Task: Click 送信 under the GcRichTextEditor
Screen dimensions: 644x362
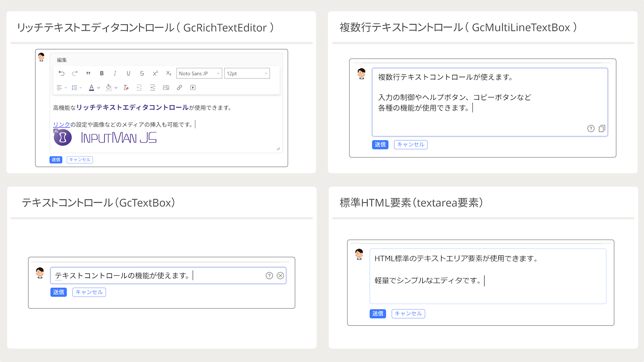Action: click(56, 160)
